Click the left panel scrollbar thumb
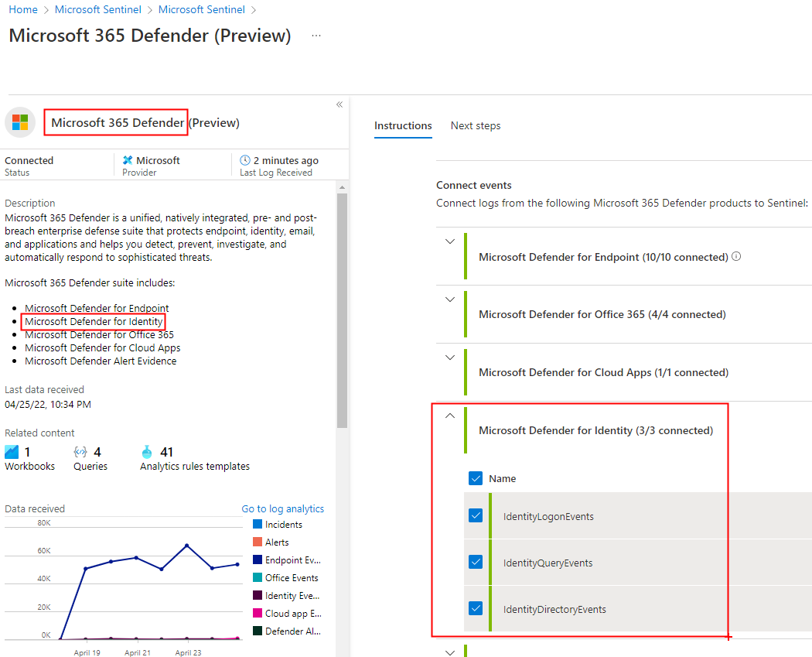 click(342, 310)
